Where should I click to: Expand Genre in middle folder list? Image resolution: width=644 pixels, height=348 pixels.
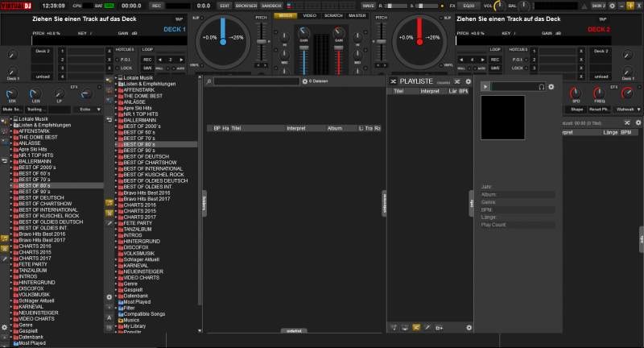116,284
